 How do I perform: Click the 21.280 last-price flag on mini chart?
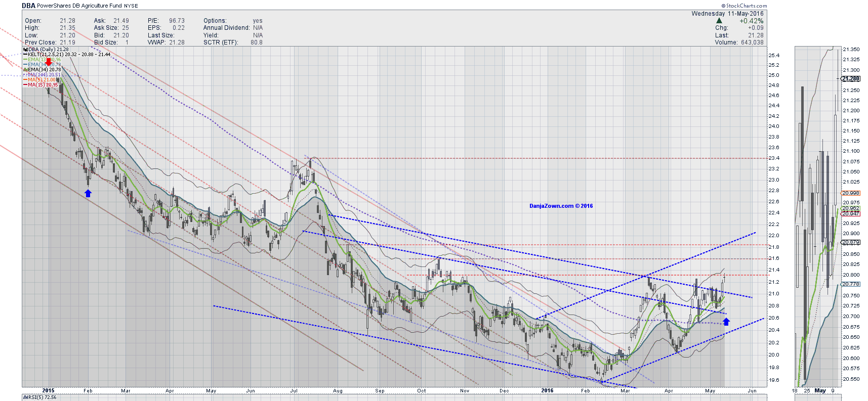coord(850,79)
